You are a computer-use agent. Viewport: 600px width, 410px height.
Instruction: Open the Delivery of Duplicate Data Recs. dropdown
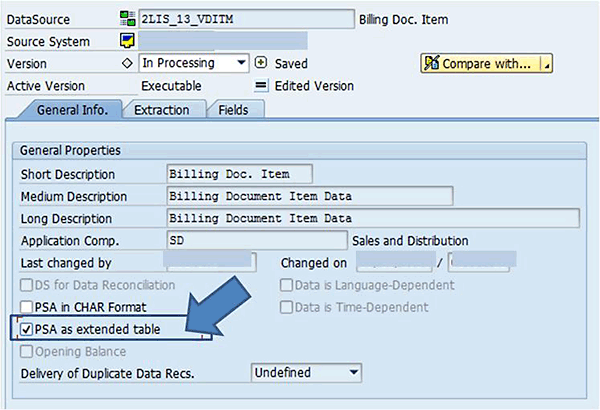click(306, 372)
